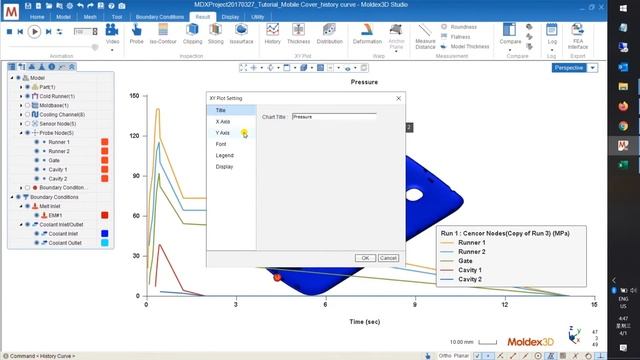
Task: Toggle visibility of Cold Runner(1)
Action: pos(28,96)
